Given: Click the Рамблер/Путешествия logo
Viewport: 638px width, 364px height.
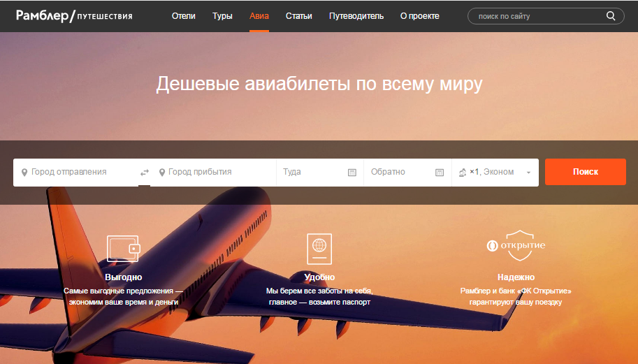Looking at the screenshot, I should coord(74,16).
